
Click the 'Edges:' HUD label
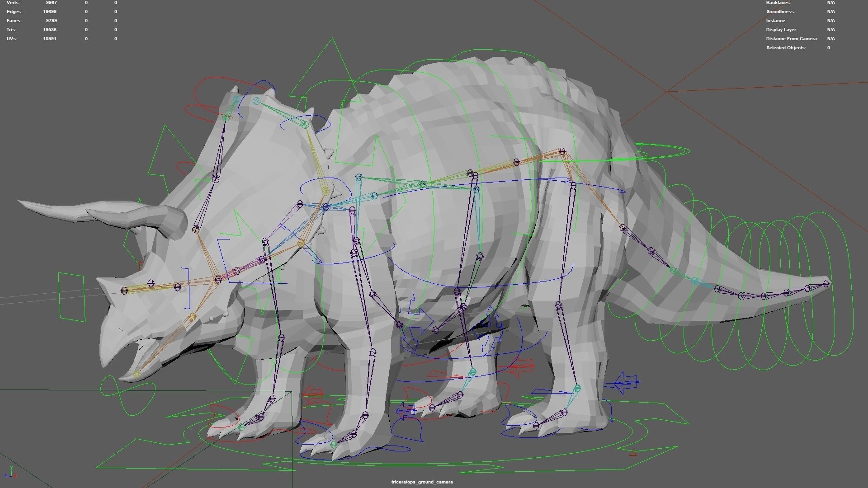pyautogui.click(x=14, y=12)
